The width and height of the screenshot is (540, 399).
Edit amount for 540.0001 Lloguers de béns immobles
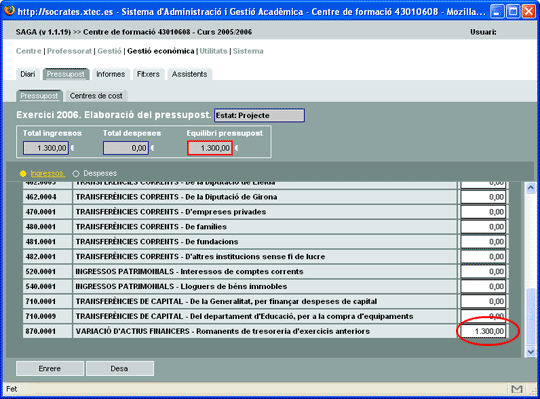(x=483, y=286)
